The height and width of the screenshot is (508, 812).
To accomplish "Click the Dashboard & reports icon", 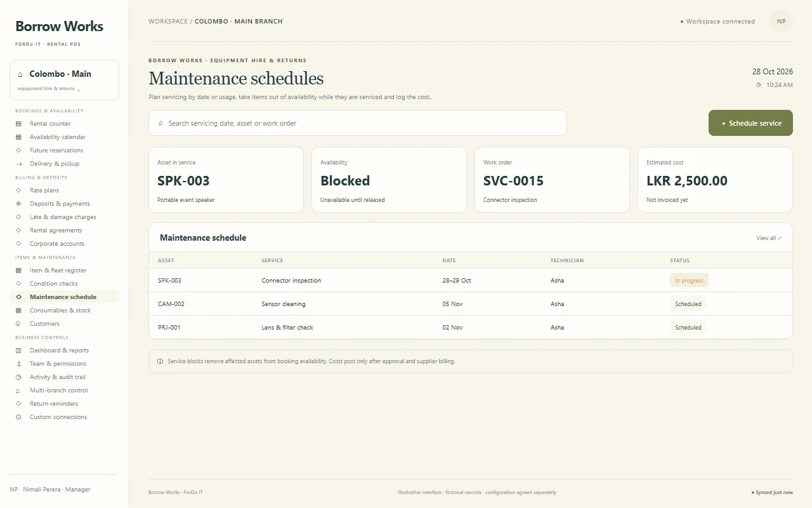I will point(18,351).
